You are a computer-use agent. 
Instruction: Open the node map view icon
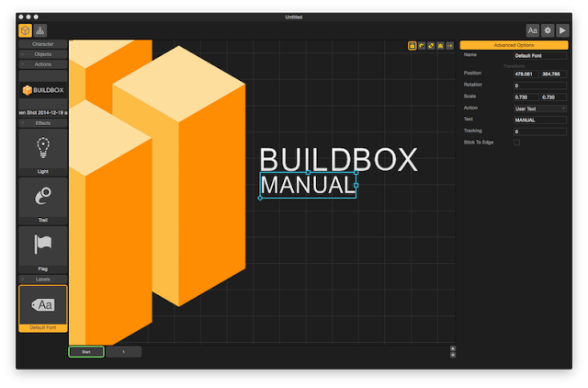40,30
